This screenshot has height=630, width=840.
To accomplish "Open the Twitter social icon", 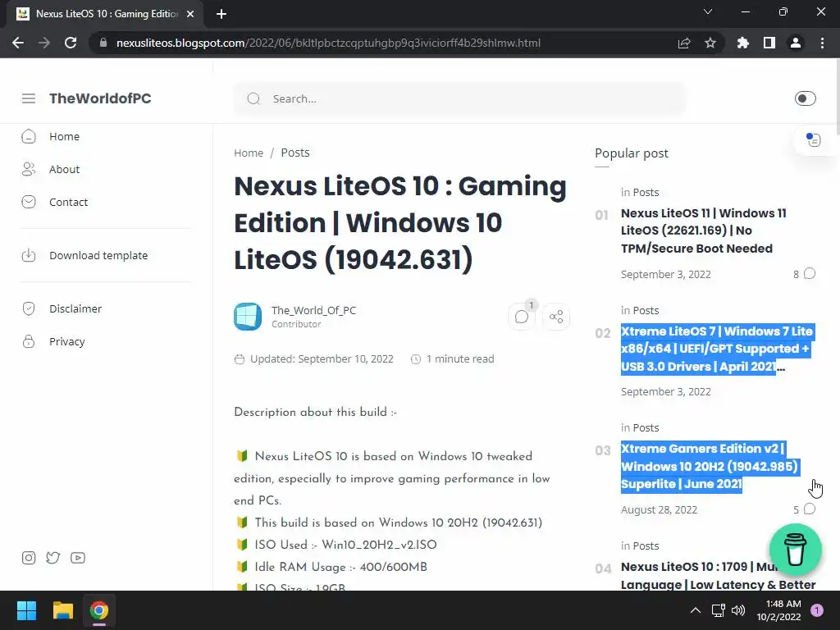I will [x=53, y=558].
